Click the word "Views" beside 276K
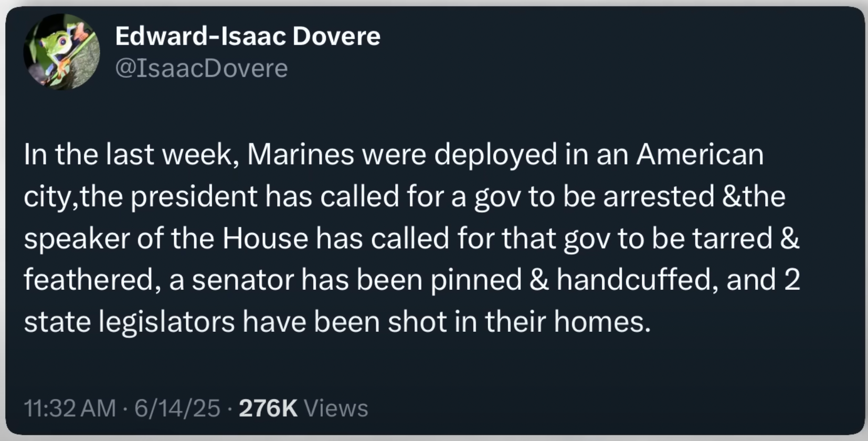The width and height of the screenshot is (868, 441). [336, 408]
